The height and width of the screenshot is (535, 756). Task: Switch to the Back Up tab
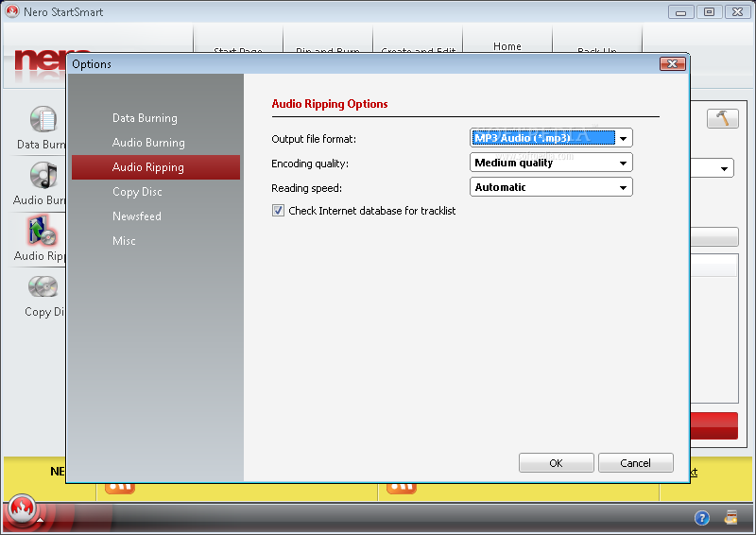[x=597, y=50]
